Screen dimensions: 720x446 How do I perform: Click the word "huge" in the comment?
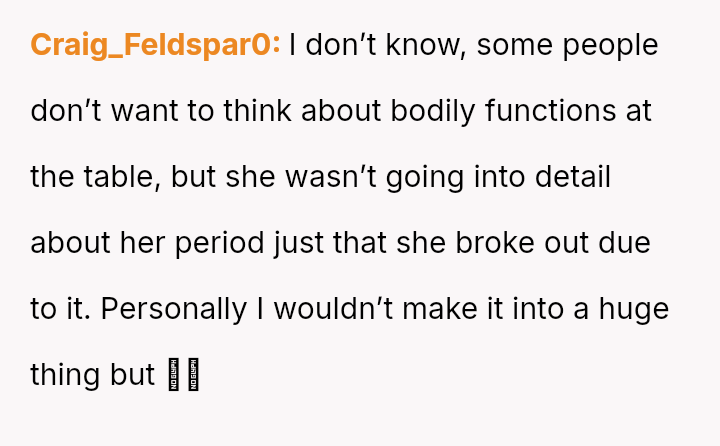633,309
